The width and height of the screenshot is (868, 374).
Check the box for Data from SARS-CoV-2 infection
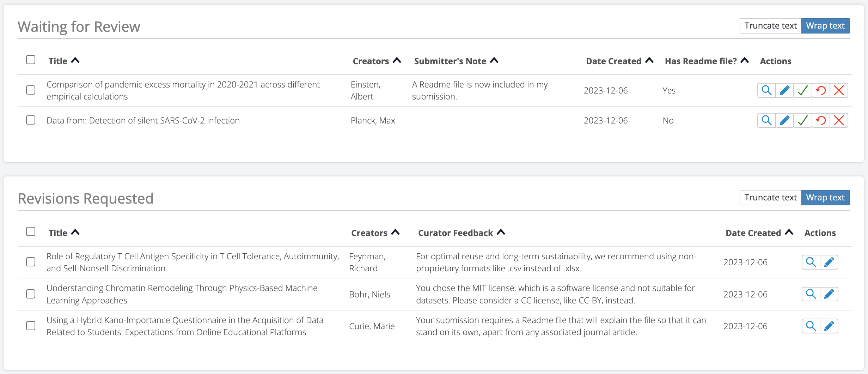coord(31,120)
